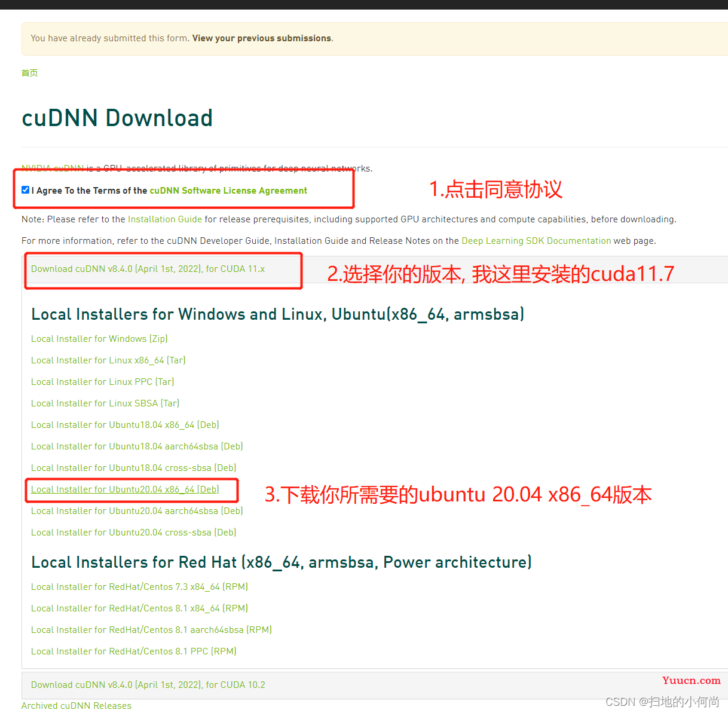The height and width of the screenshot is (713, 728).
Task: Open the NVIDIA cuDNN link in description
Action: [x=53, y=169]
